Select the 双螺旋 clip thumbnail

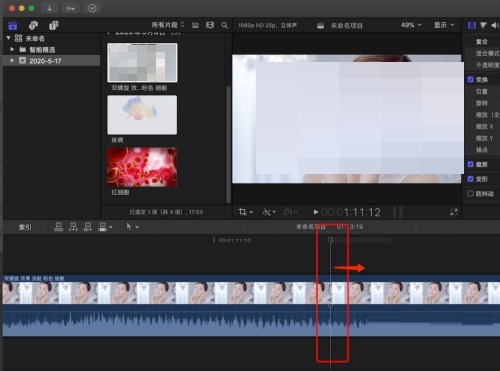click(x=142, y=63)
